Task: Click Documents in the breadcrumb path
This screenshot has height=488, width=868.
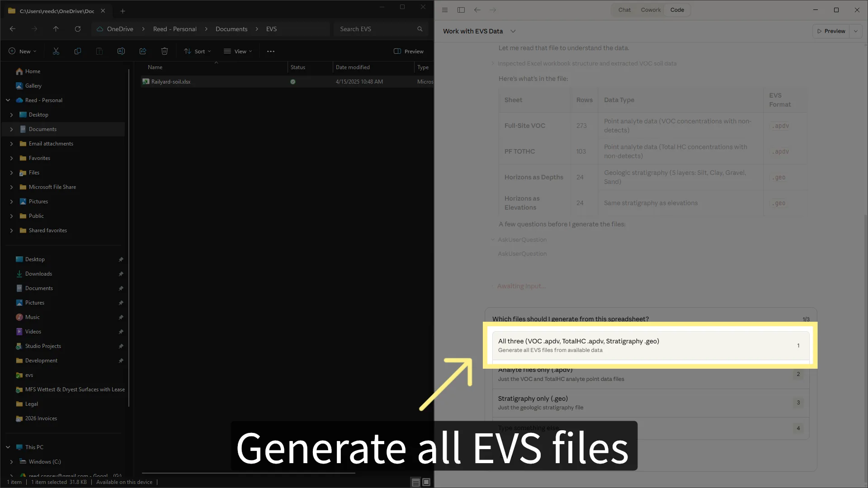Action: pyautogui.click(x=231, y=29)
